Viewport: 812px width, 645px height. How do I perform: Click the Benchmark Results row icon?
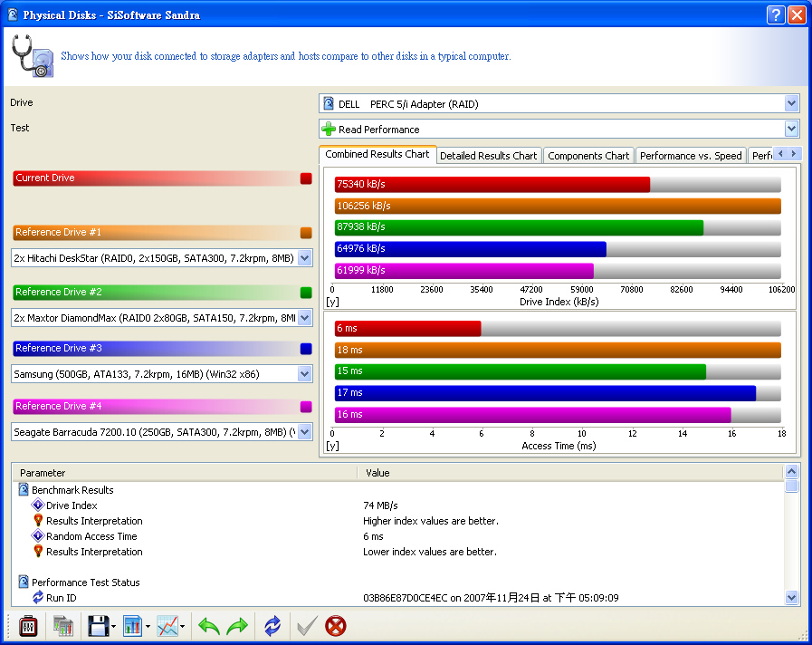coord(24,489)
